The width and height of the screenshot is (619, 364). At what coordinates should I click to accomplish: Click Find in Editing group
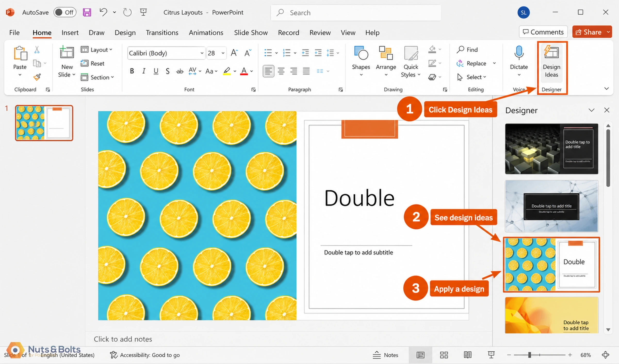click(x=467, y=49)
